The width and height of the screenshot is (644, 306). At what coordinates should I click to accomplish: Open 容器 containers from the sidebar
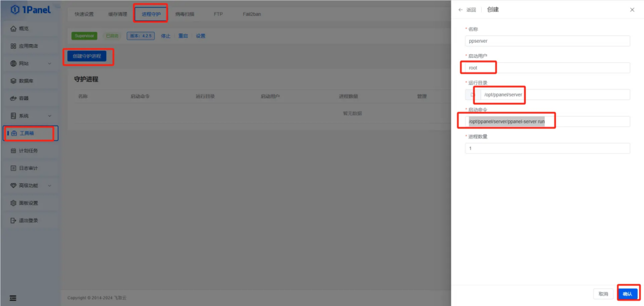coord(13,99)
